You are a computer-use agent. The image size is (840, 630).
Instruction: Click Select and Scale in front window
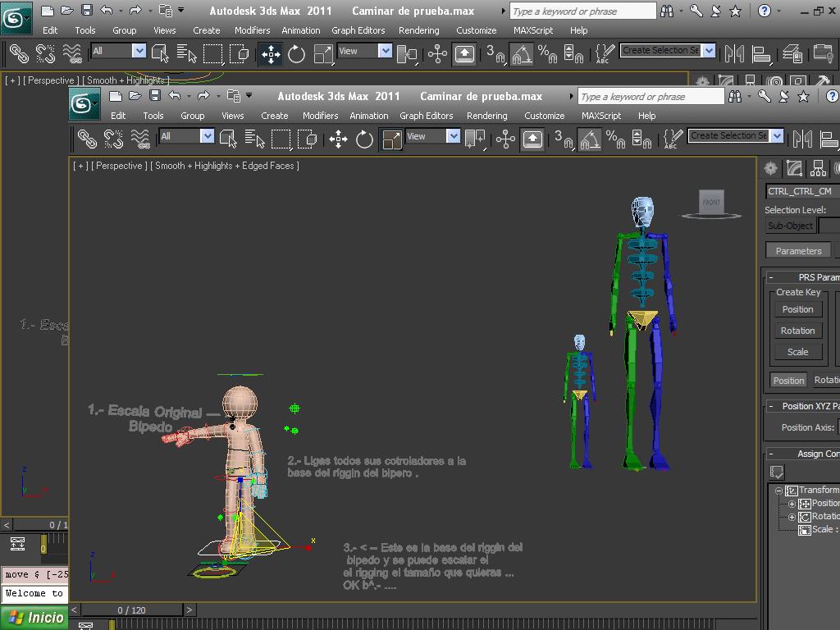point(391,139)
